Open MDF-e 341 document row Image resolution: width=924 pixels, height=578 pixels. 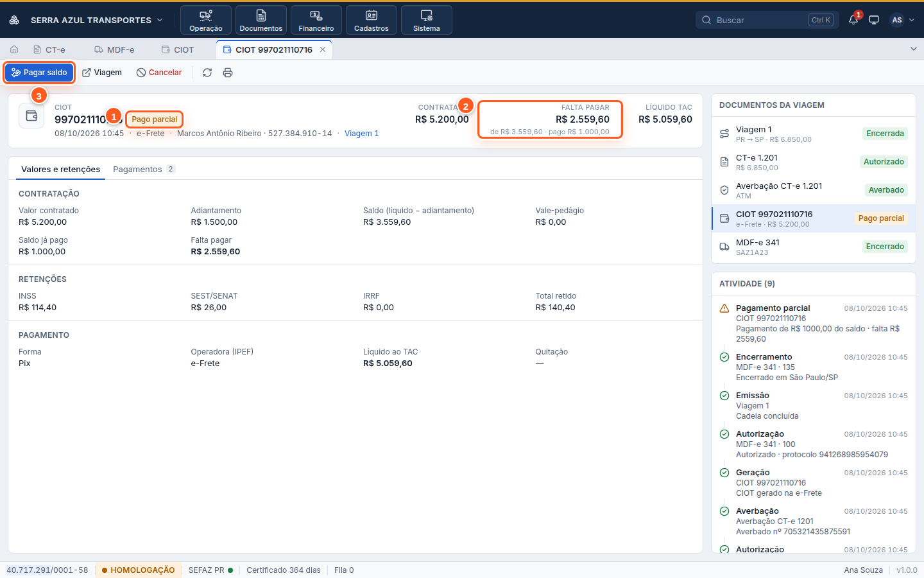pyautogui.click(x=814, y=247)
